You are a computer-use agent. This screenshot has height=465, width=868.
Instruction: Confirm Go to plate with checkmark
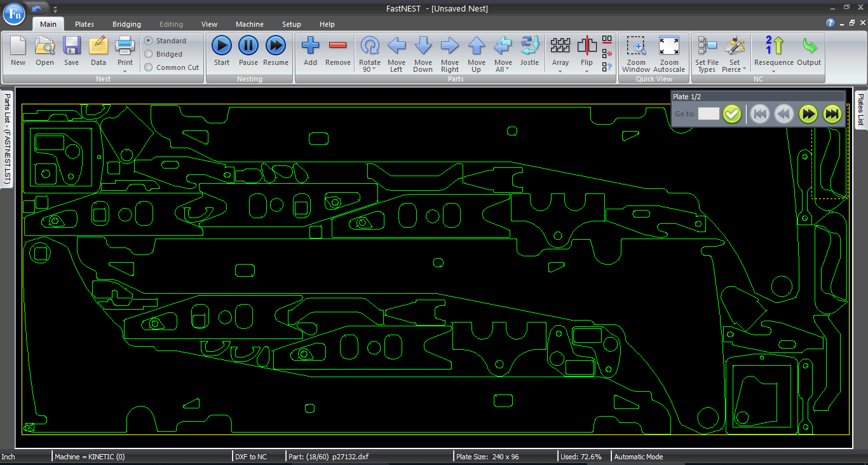click(x=732, y=114)
